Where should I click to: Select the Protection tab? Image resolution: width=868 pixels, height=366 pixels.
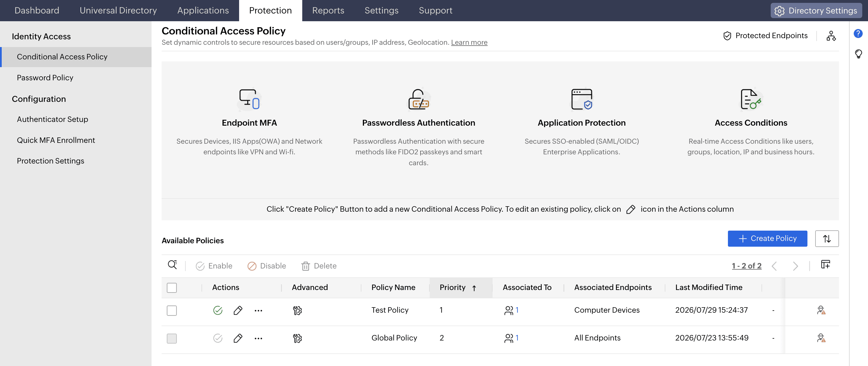tap(270, 10)
